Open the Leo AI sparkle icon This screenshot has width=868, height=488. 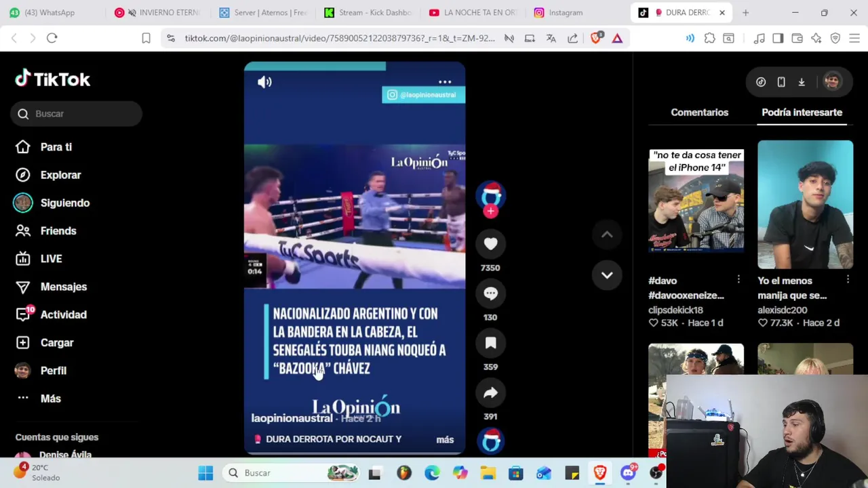tap(816, 39)
